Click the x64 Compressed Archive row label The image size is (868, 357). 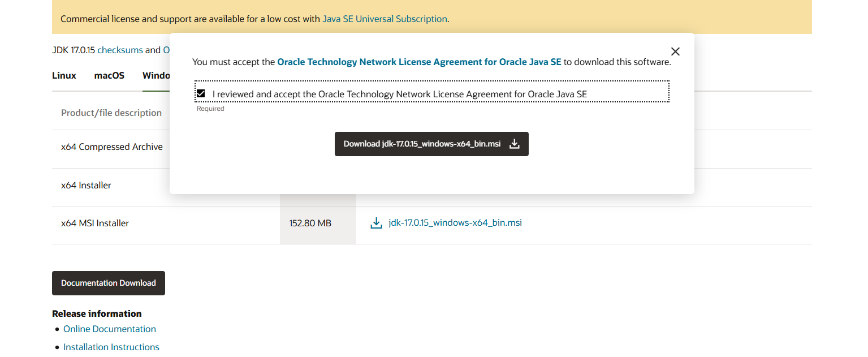[112, 147]
